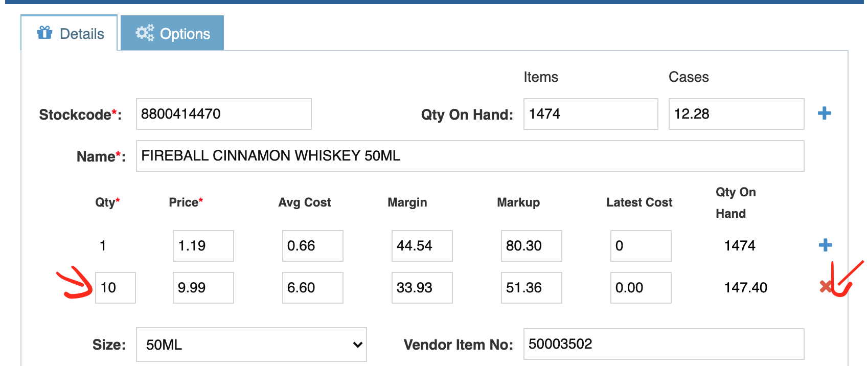Click the Qty value 1 in first row
The height and width of the screenshot is (366, 868).
coord(103,246)
